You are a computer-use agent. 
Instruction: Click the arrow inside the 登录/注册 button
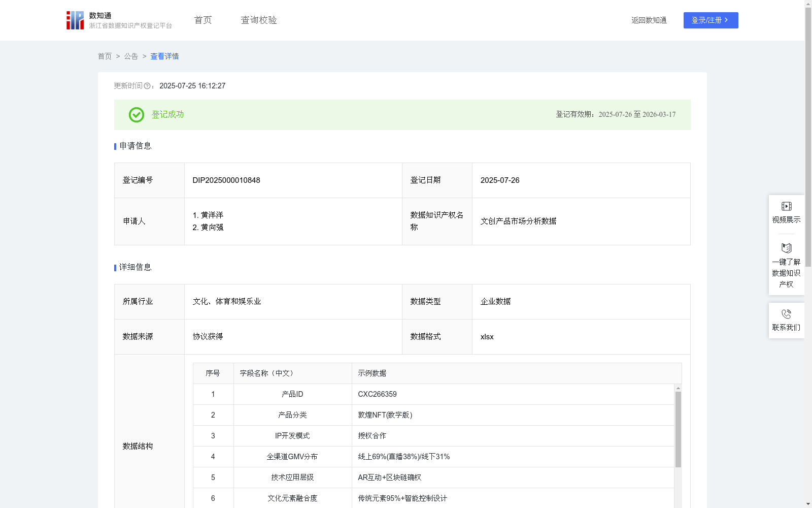pyautogui.click(x=727, y=20)
